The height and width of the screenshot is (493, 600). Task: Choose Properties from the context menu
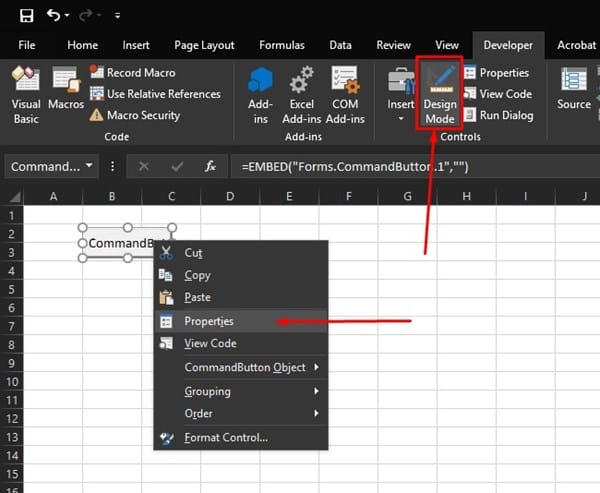(x=208, y=321)
